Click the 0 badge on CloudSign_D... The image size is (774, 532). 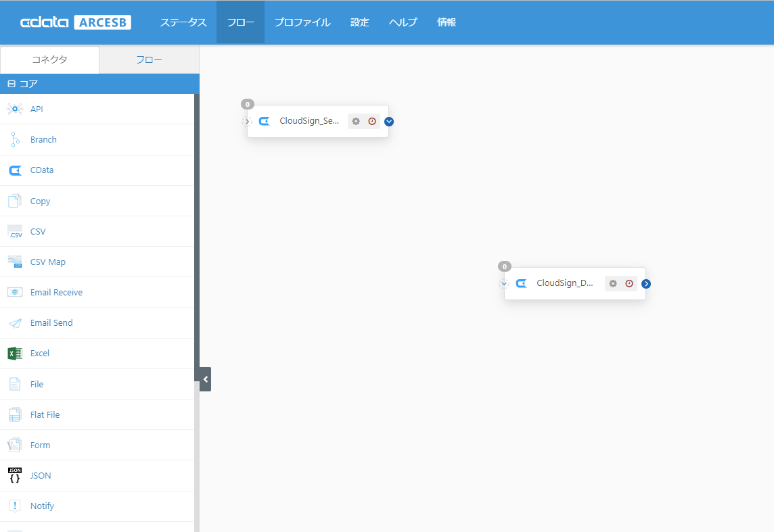pos(505,267)
